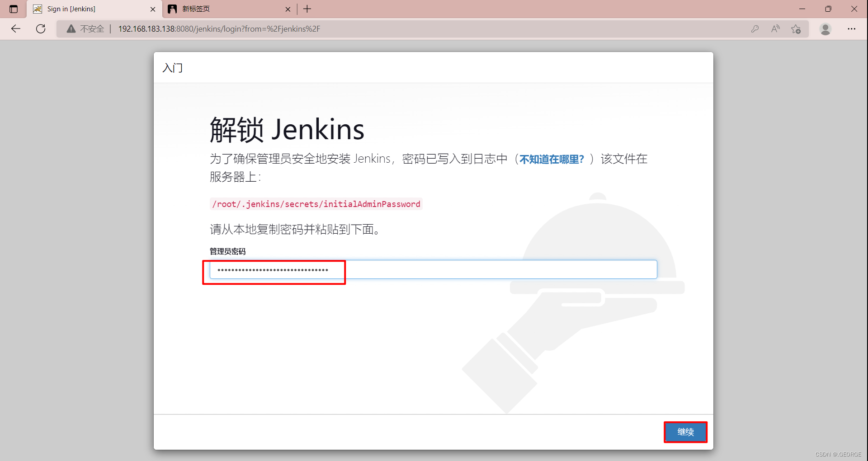The width and height of the screenshot is (868, 461).
Task: Close the browser window
Action: 854,9
